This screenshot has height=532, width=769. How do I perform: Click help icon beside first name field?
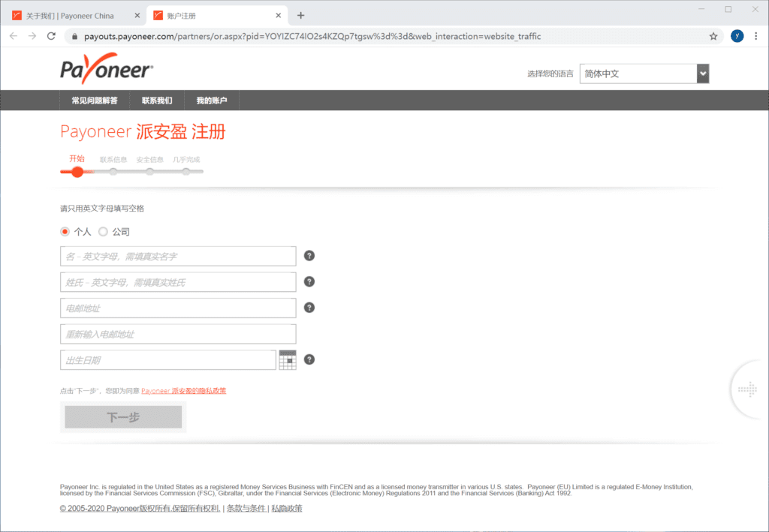[x=309, y=256]
